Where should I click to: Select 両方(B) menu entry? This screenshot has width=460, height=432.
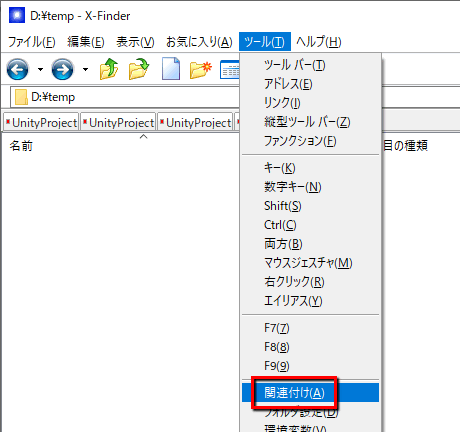(x=310, y=244)
